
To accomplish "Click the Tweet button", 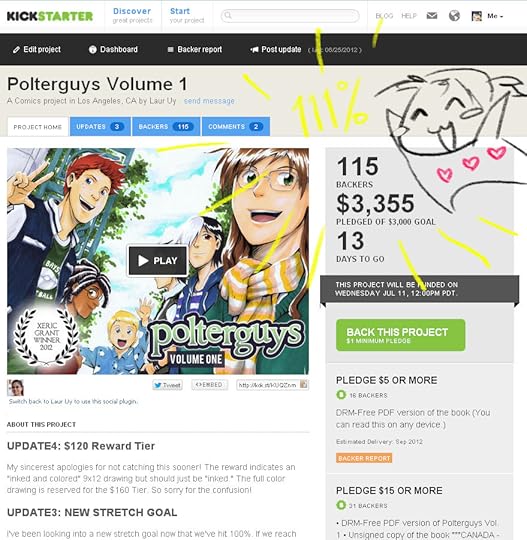I will coord(167,385).
